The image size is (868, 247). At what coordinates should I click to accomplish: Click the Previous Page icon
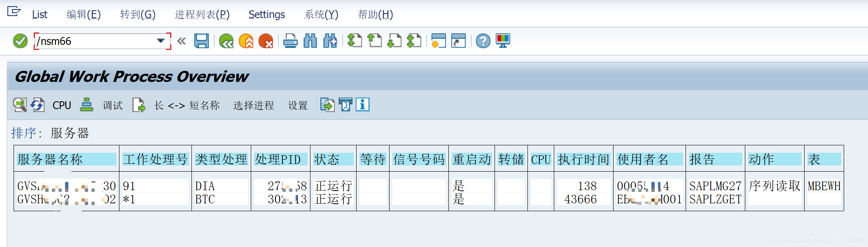(374, 41)
